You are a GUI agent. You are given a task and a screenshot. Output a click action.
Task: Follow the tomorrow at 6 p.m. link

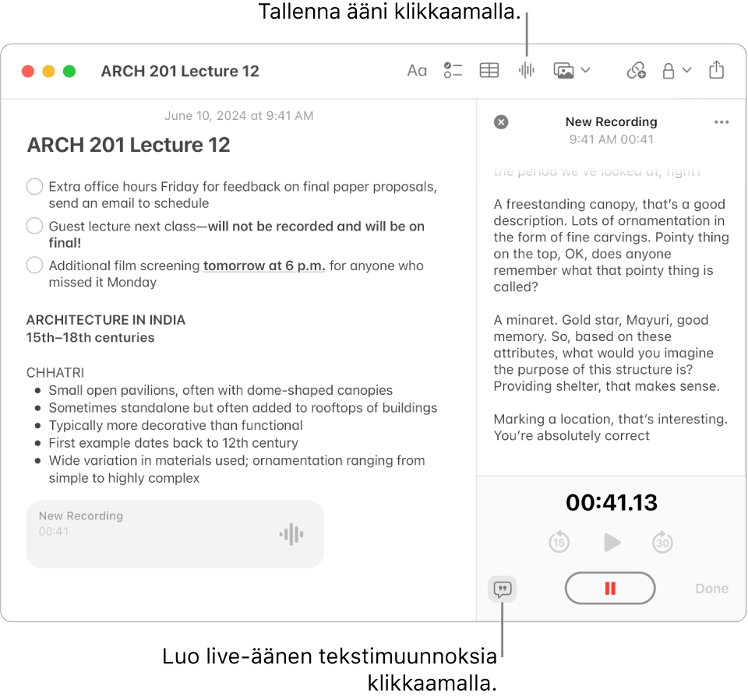tap(264, 266)
